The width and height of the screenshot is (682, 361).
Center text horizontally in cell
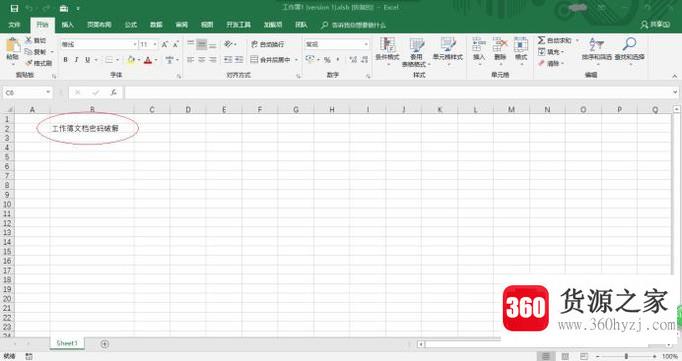(x=201, y=60)
